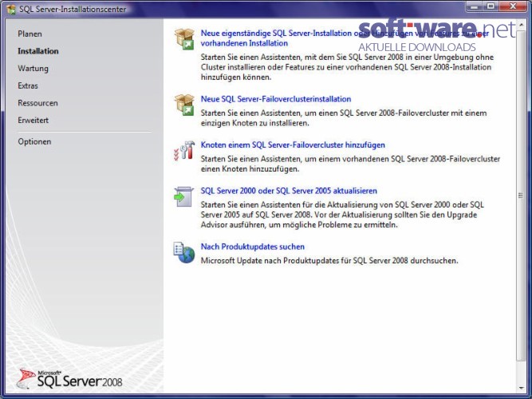Open the Optionen section
The height and width of the screenshot is (399, 532).
coord(34,141)
